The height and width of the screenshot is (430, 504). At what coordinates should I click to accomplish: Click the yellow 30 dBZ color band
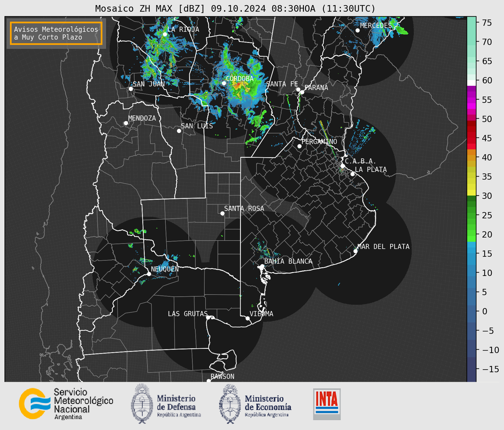[471, 193]
